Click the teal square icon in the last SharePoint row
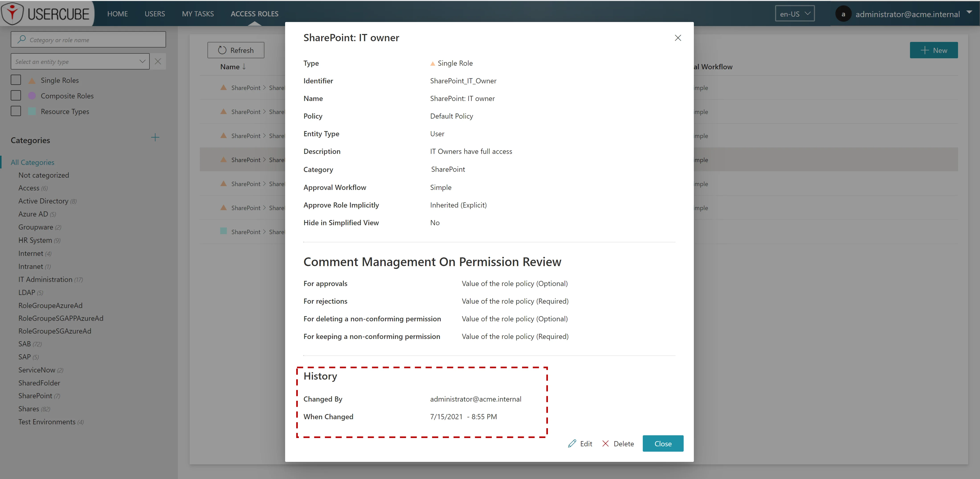The width and height of the screenshot is (980, 479). tap(224, 231)
